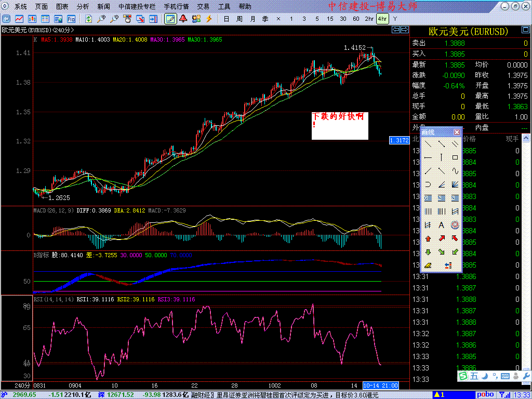Screen dimensions: 532x399
Task: Switch chart to quarterly (季) period
Action: (x=265, y=19)
